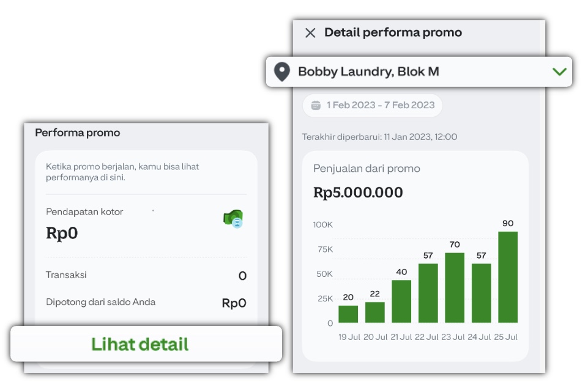Viewport: 588px width, 390px height.
Task: Click the green money icon beside Pendapatan kotor
Action: [233, 218]
